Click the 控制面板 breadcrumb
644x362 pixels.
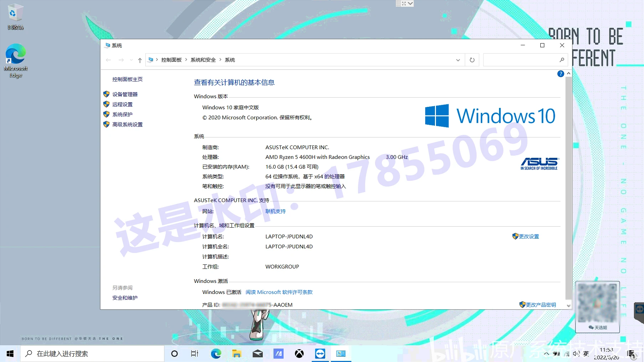pyautogui.click(x=171, y=60)
